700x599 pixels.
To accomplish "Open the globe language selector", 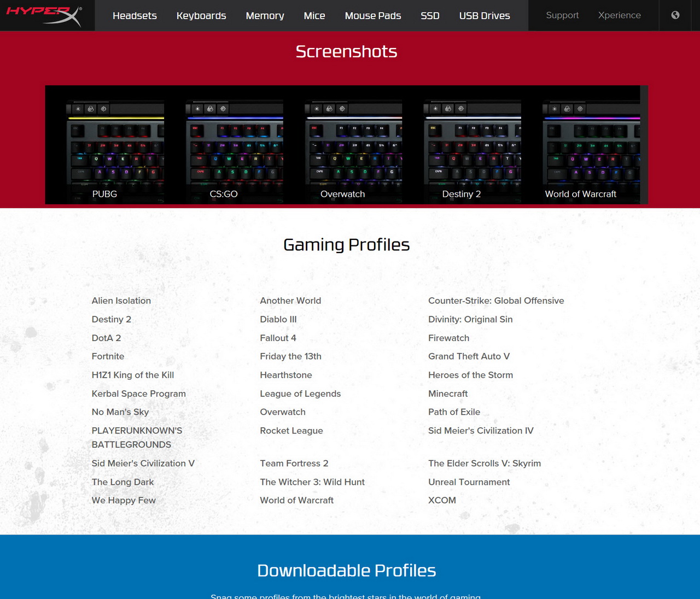I will coord(675,15).
